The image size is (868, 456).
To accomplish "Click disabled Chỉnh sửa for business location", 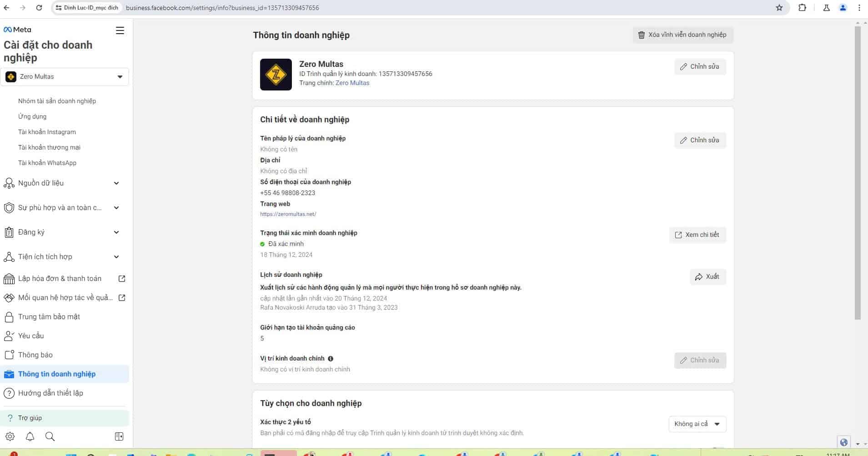I will pyautogui.click(x=700, y=361).
